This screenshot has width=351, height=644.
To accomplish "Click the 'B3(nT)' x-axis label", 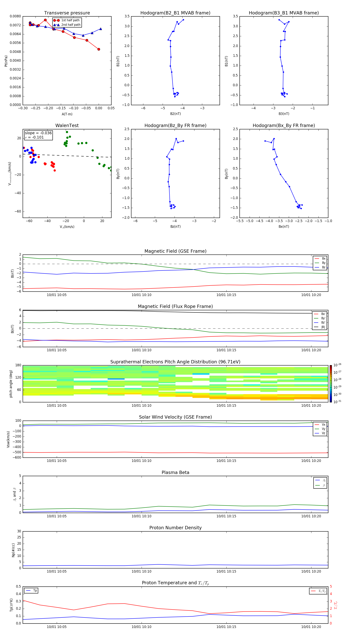I will (x=284, y=114).
